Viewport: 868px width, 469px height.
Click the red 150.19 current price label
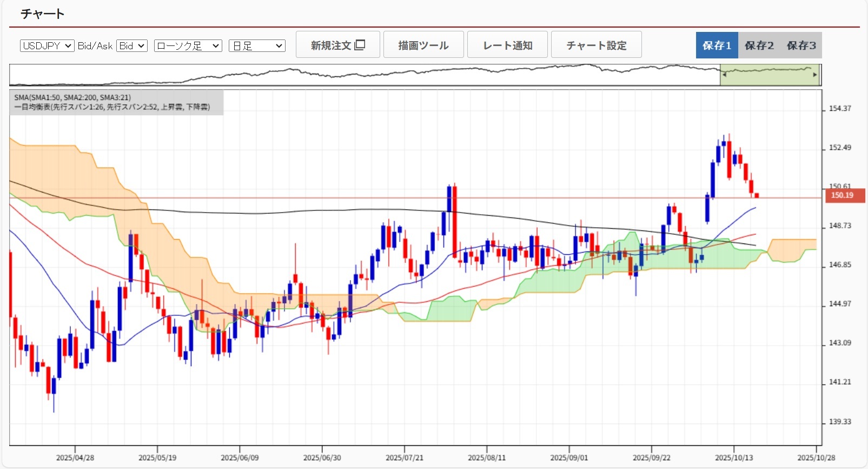coord(844,195)
